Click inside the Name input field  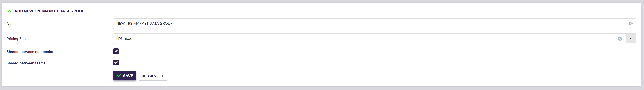[x=350, y=23]
